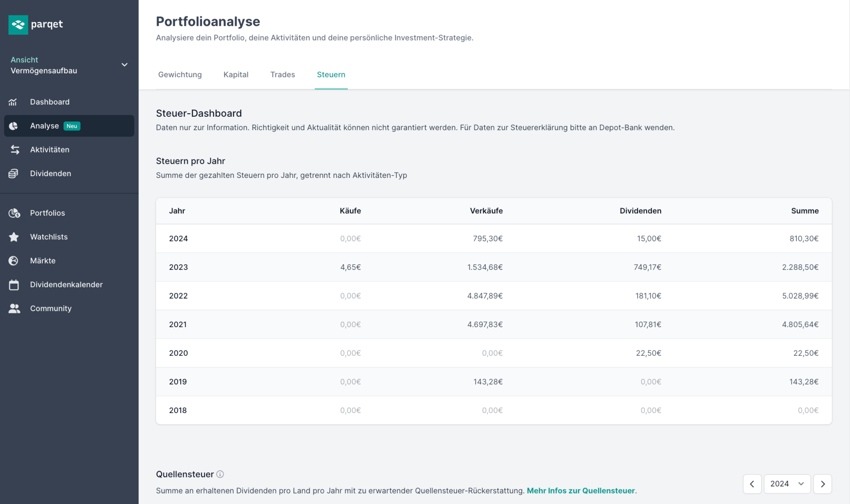
Task: Switch to the Gewichtung tab
Action: (x=180, y=74)
